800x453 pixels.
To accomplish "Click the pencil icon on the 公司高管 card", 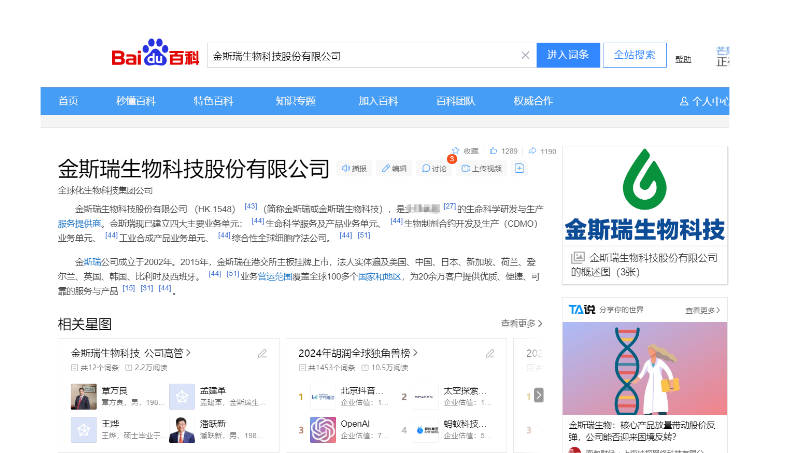I will 262,354.
